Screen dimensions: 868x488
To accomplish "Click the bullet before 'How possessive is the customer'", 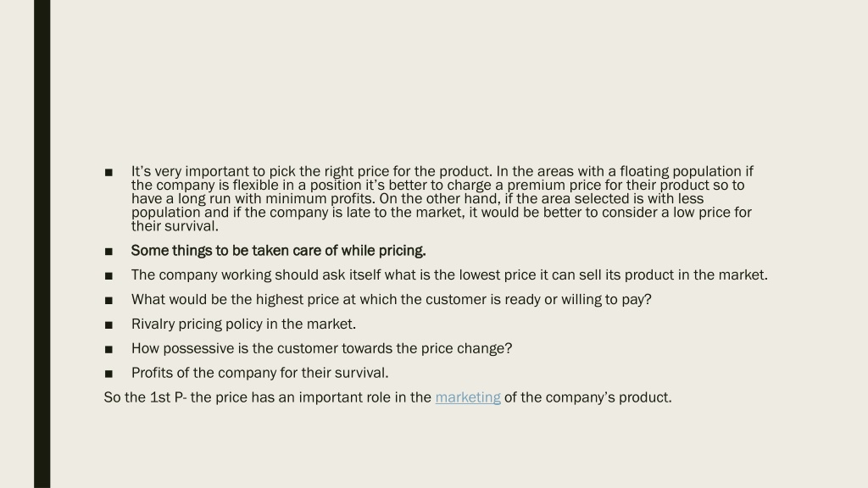I will tap(108, 349).
